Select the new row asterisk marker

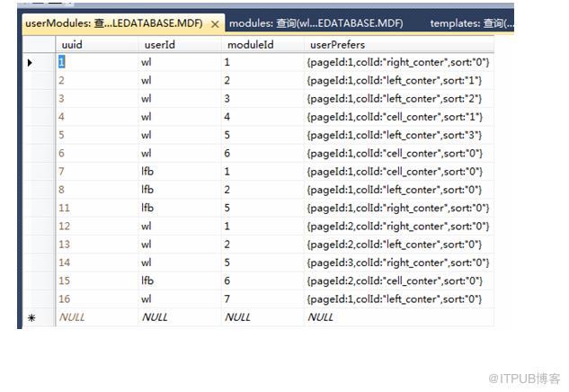(x=31, y=318)
